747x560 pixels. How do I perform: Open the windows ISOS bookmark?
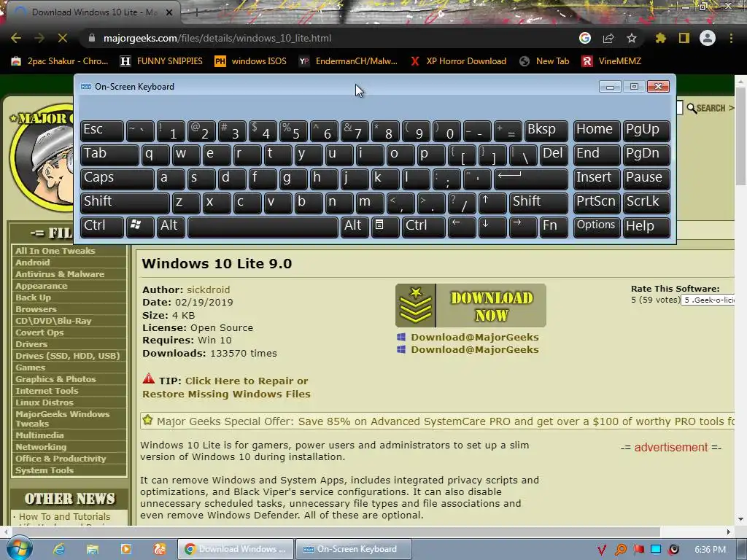coord(251,61)
